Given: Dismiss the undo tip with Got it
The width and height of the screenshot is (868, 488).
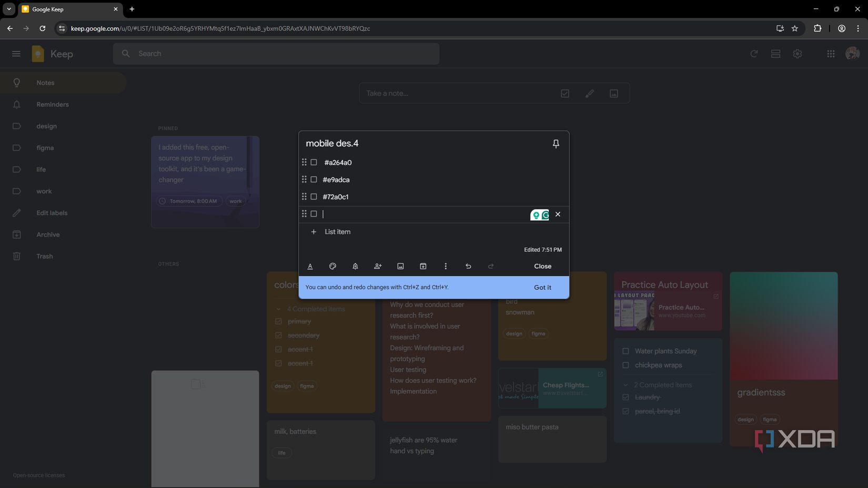Looking at the screenshot, I should pos(542,287).
